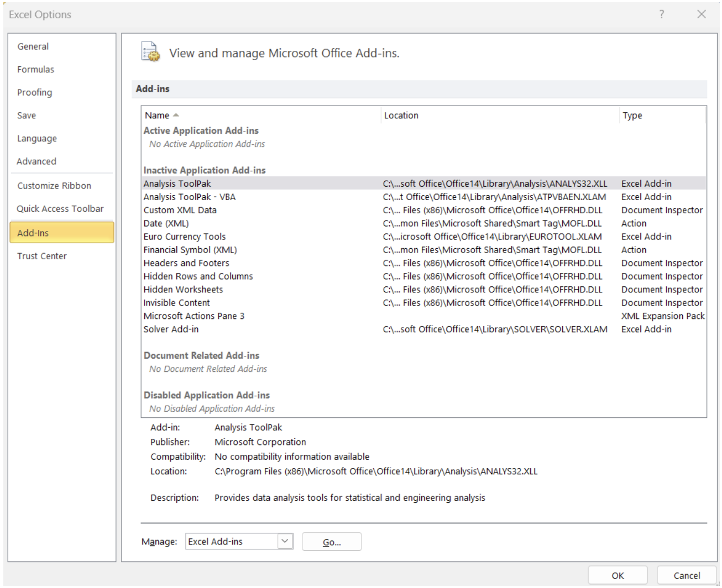Image resolution: width=722 pixels, height=588 pixels.
Task: Select Microsoft Actions Pane 3 row
Action: pyautogui.click(x=424, y=316)
